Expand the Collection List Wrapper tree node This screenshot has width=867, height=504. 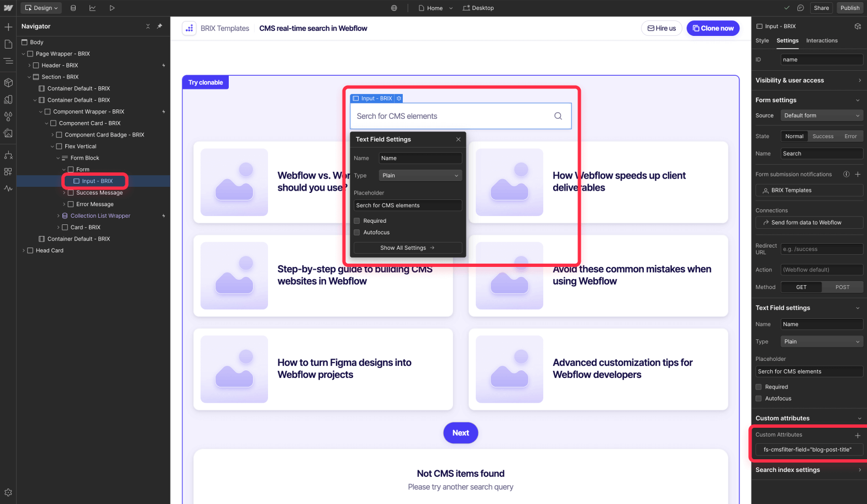click(58, 216)
